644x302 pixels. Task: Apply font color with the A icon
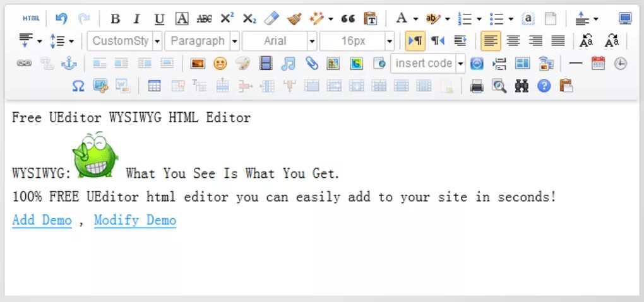402,18
